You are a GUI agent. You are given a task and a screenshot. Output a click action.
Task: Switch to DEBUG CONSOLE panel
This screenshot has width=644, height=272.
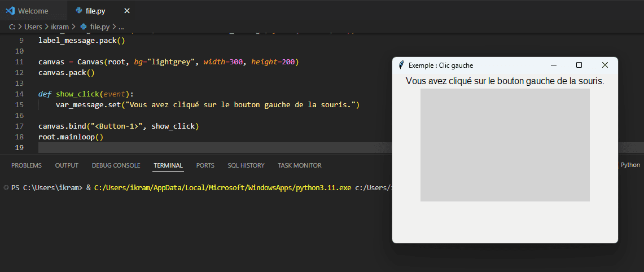coord(116,165)
